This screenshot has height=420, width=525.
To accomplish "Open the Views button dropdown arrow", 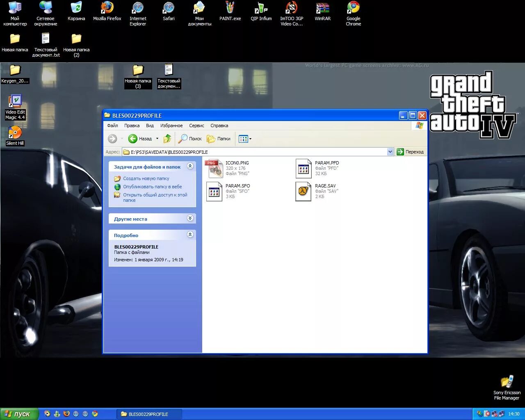I will tap(250, 139).
